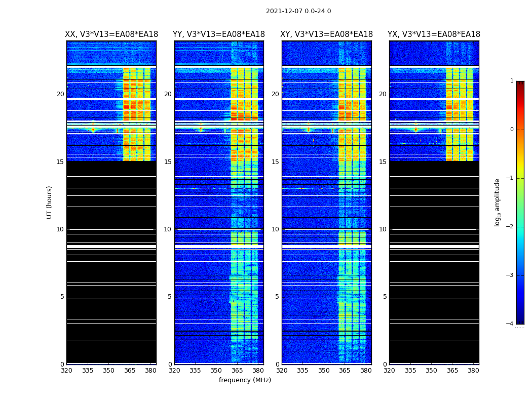The width and height of the screenshot is (532, 405).
Task: Select the XX polarization panel title
Action: tap(111, 34)
